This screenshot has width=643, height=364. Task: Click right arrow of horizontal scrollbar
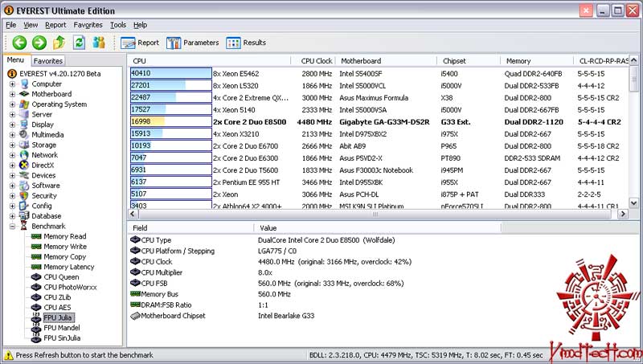point(623,214)
